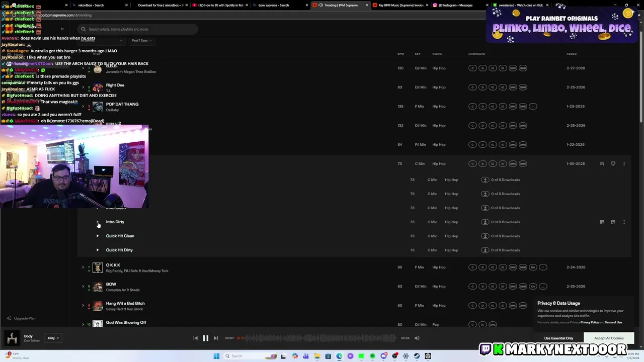Screen dimensions: 644x362
Task: Download IC version of POP DAT THANG
Action: 493,106
